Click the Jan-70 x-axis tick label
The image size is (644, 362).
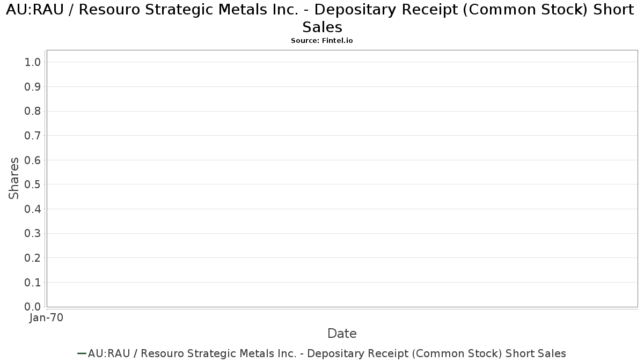tap(47, 318)
